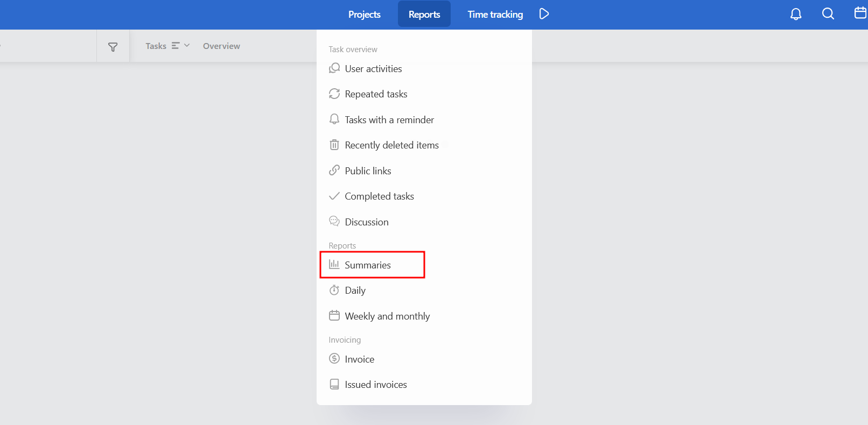The height and width of the screenshot is (425, 868).
Task: Open the Summaries report
Action: coord(368,265)
